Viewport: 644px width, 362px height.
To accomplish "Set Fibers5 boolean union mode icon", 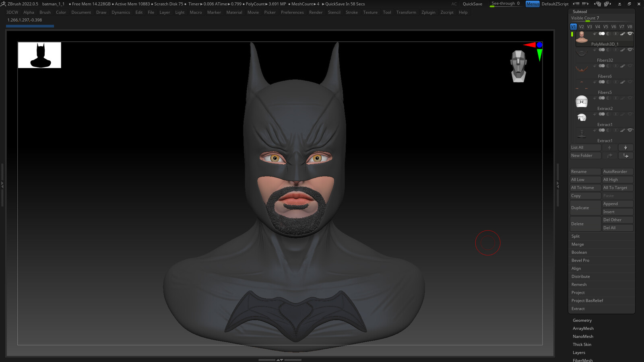I will pyautogui.click(x=602, y=82).
